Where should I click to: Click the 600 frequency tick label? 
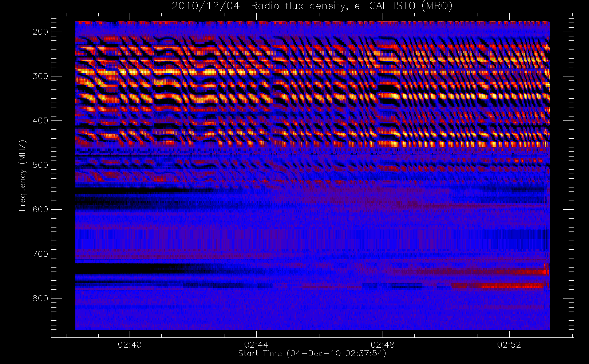coord(40,209)
